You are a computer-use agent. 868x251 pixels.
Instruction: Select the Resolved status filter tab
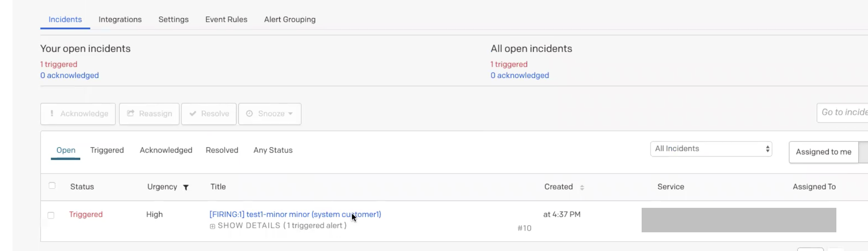222,150
